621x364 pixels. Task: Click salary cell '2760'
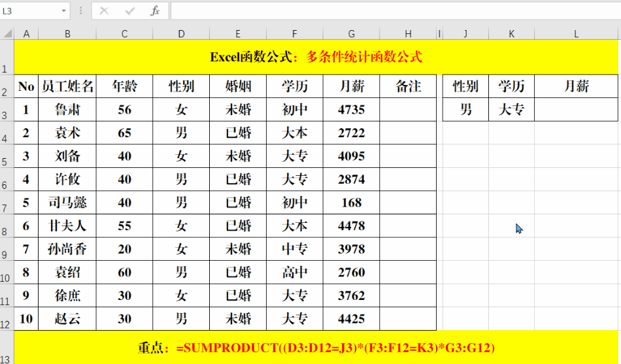[x=351, y=272]
